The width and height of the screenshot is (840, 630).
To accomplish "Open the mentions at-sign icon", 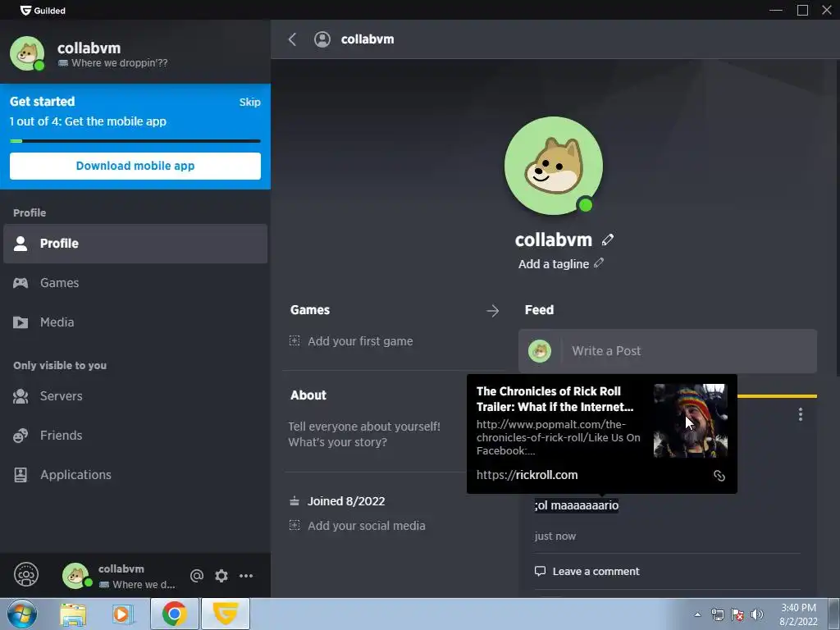I will 197,575.
